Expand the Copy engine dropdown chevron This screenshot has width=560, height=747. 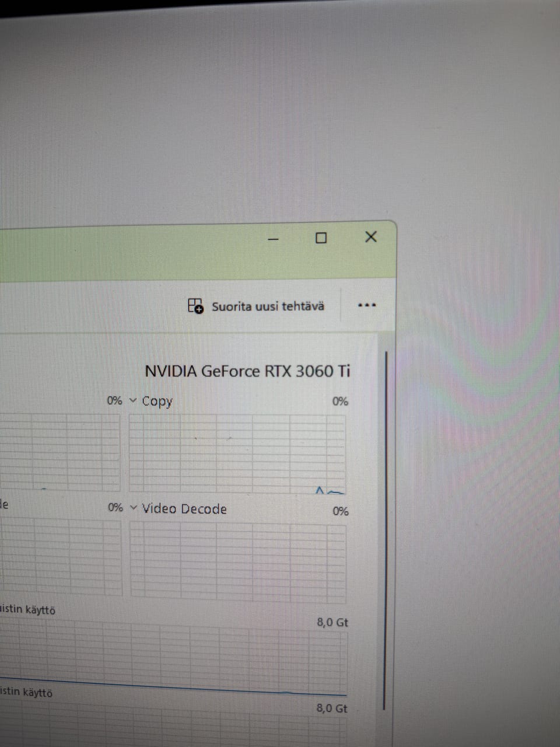(133, 400)
